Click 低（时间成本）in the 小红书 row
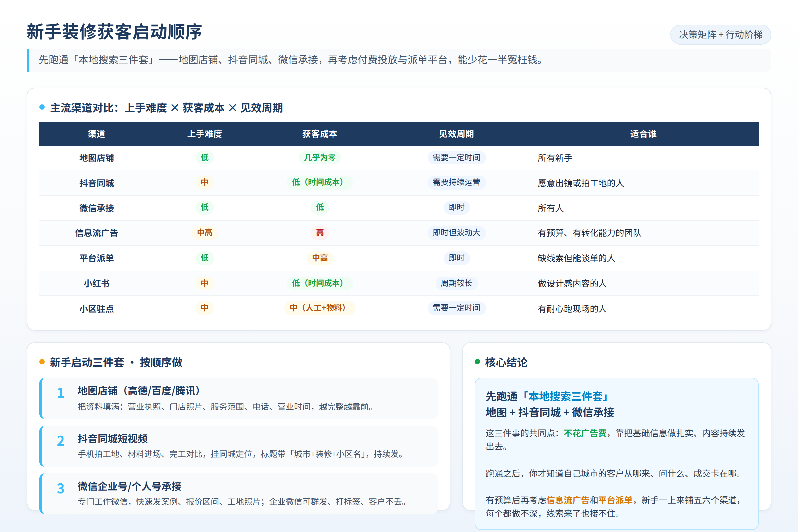This screenshot has width=798, height=532. tap(320, 283)
